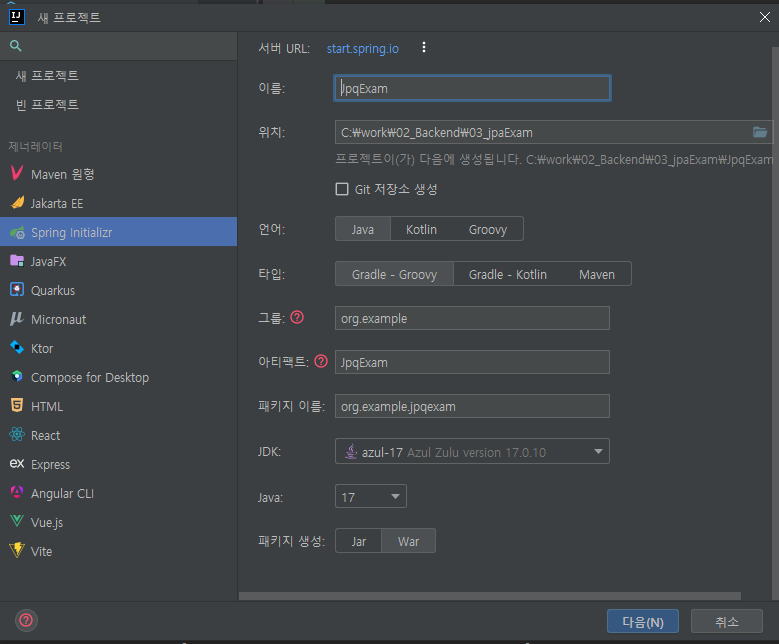Browse location with the folder icon

tap(760, 132)
